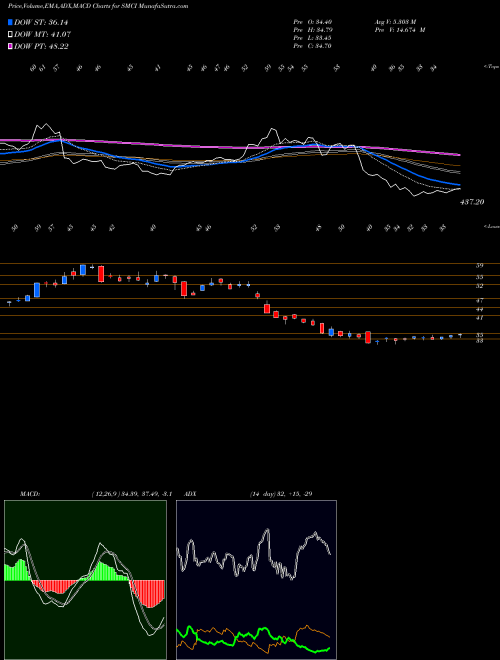Click the Pre V: 14.674 M value
500x660 pixels.
click(x=399, y=30)
